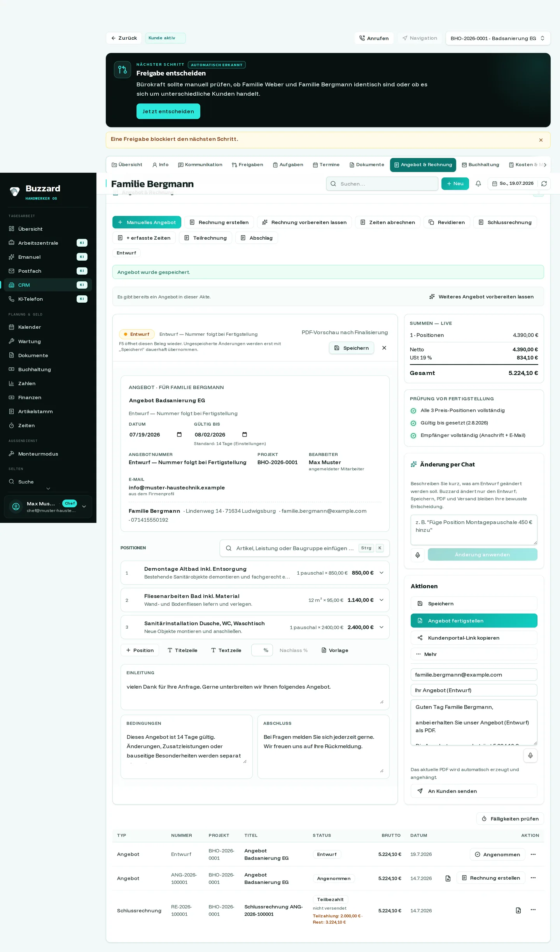Viewport: 560px width, 952px height.
Task: Open more actions for the Schlussrechnung row
Action: click(x=533, y=910)
